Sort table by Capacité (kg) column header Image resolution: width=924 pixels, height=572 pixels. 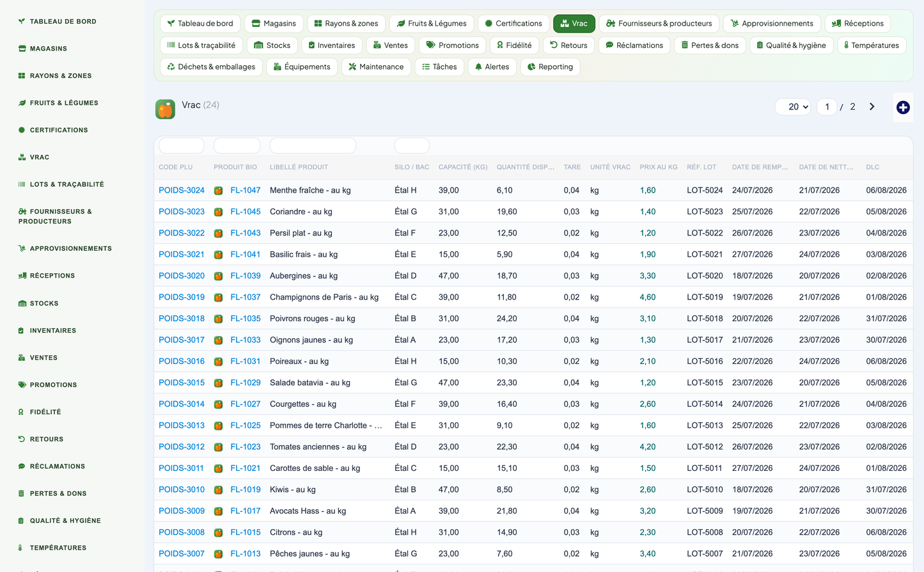[463, 167]
